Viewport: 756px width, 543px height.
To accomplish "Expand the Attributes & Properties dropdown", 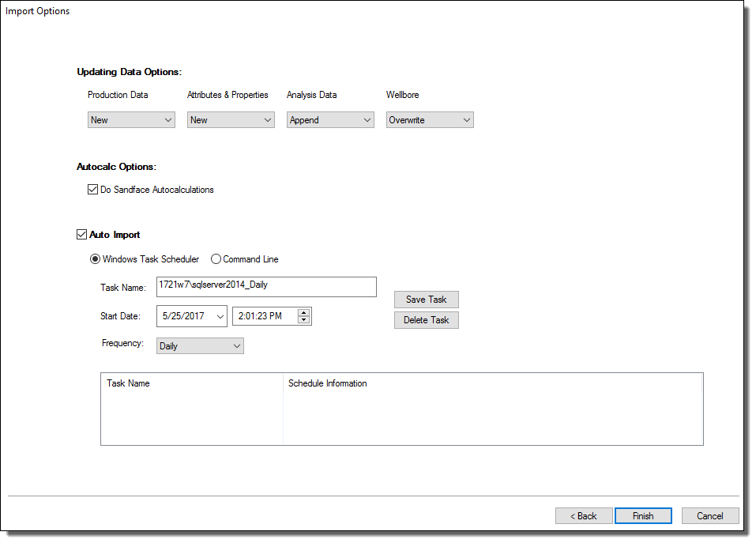I will [x=231, y=120].
